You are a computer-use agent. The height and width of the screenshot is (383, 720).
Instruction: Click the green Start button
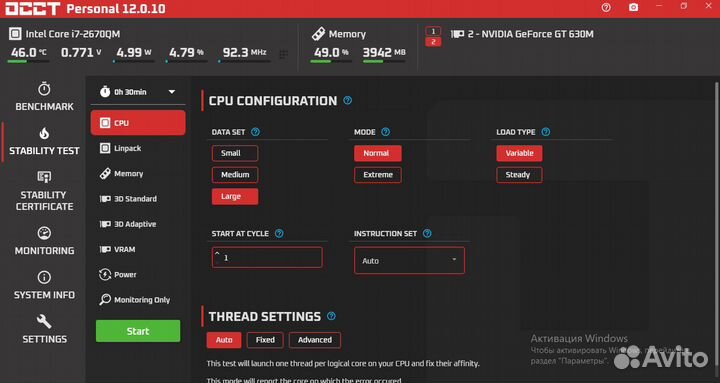[x=138, y=331]
